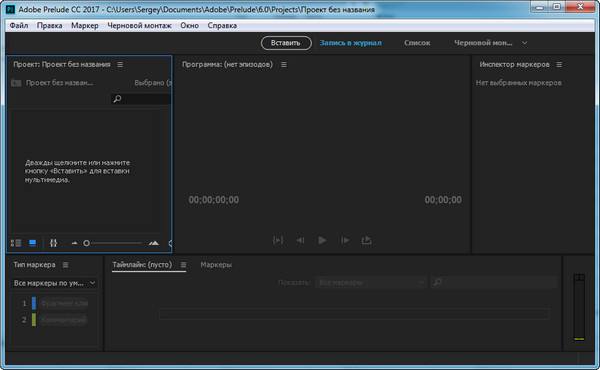
Task: Switch to the Таймлайн (пусто) tab
Action: [x=142, y=265]
